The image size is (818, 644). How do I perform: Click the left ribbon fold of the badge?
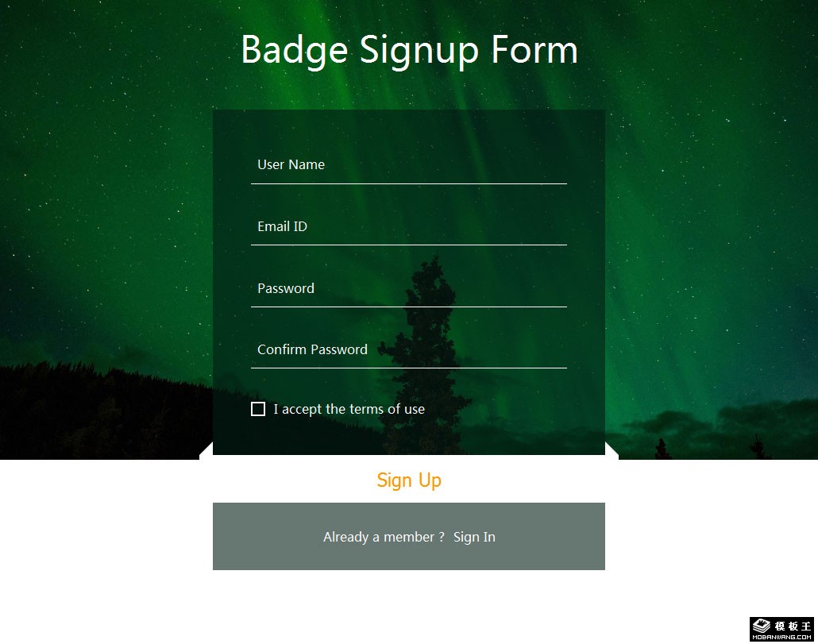point(206,452)
